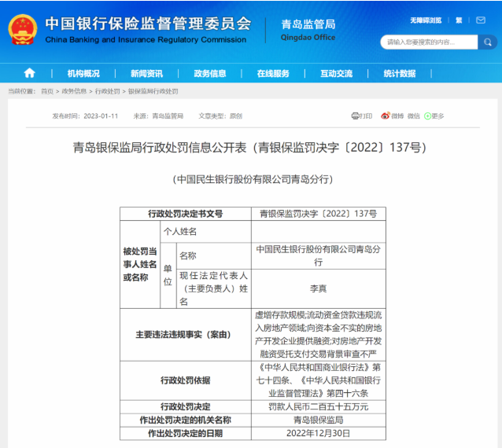Open the 互动交流 menu
The width and height of the screenshot is (502, 448).
(337, 74)
